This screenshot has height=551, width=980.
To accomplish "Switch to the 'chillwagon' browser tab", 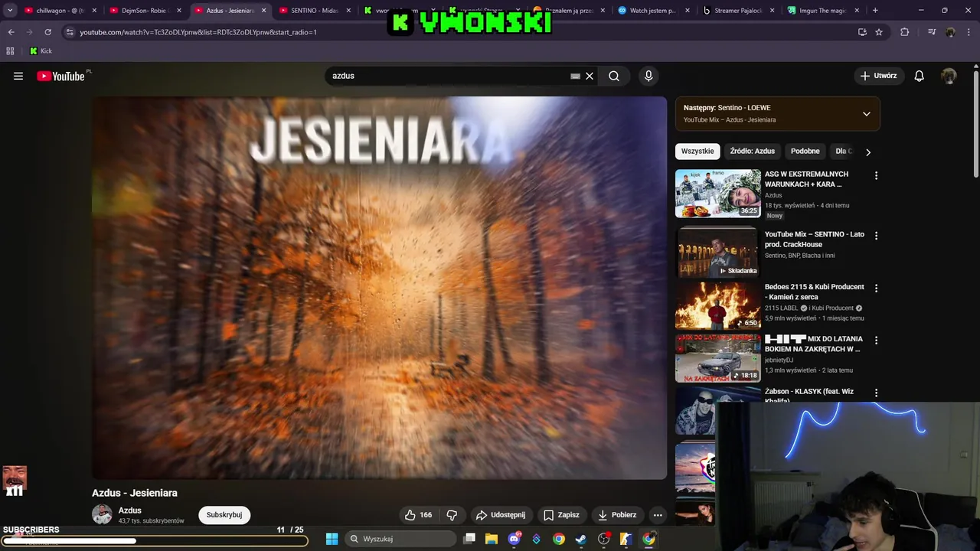I will (60, 11).
